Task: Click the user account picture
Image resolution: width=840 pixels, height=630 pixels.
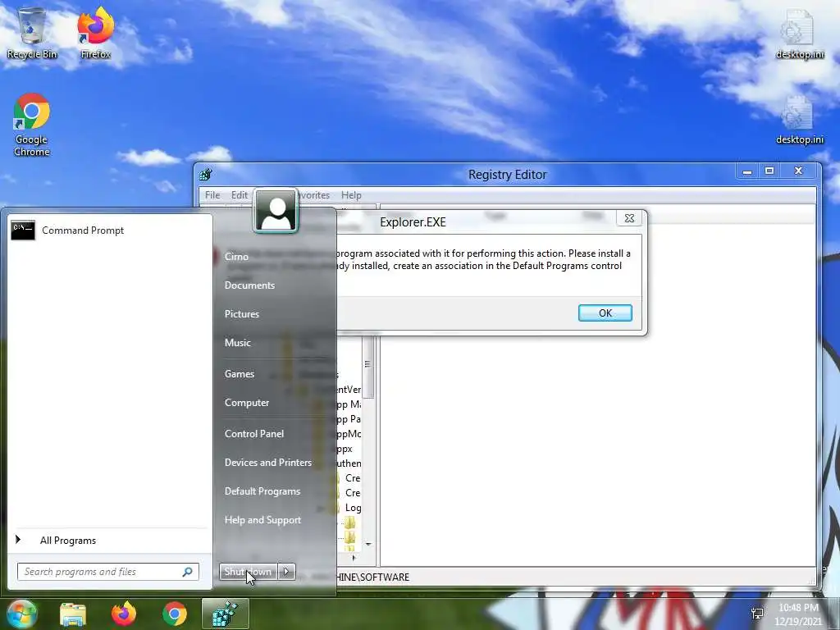Action: point(276,211)
